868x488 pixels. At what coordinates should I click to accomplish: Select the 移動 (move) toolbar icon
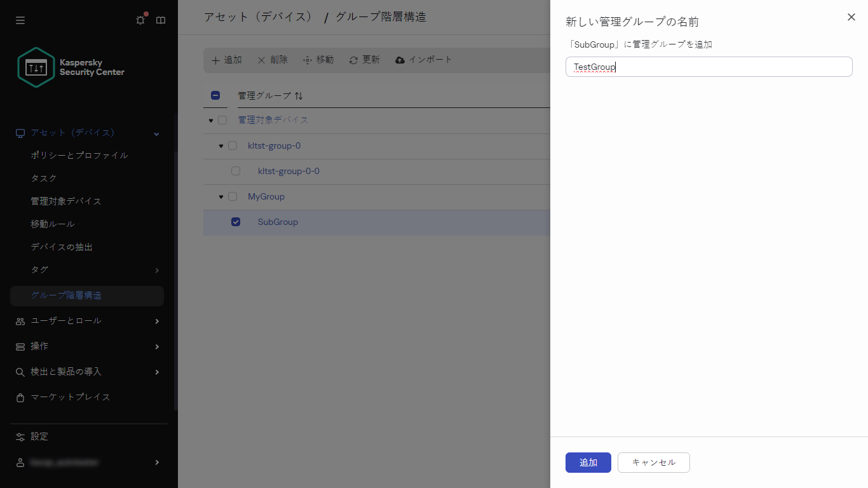tap(308, 60)
